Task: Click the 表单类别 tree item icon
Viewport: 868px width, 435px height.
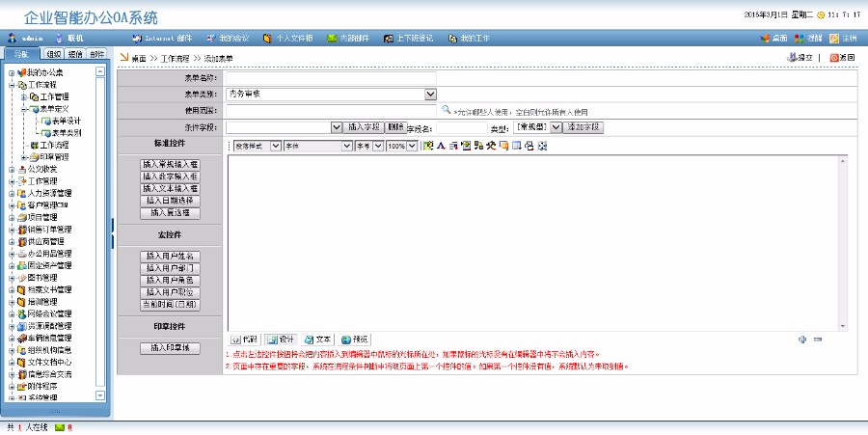Action: tap(46, 133)
